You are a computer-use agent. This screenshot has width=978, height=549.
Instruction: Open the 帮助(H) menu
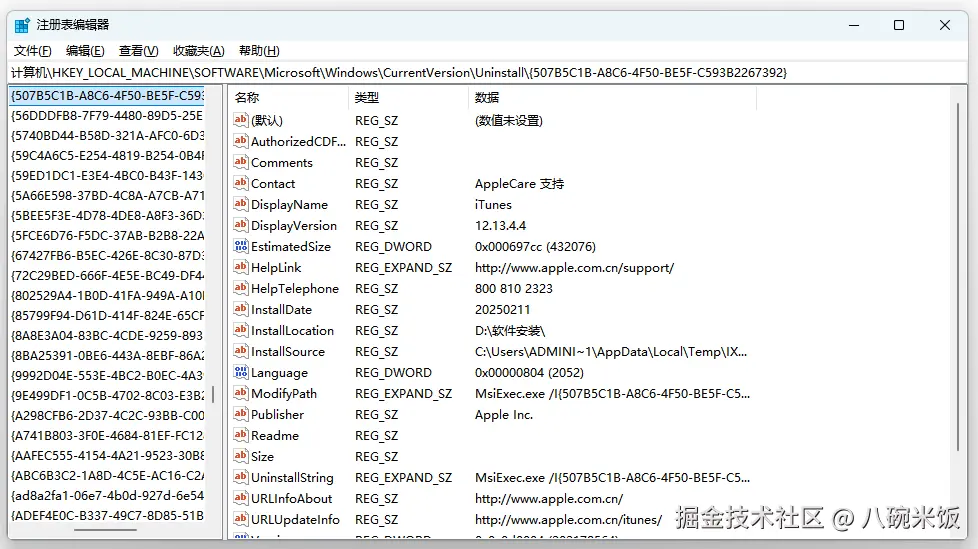pos(259,51)
